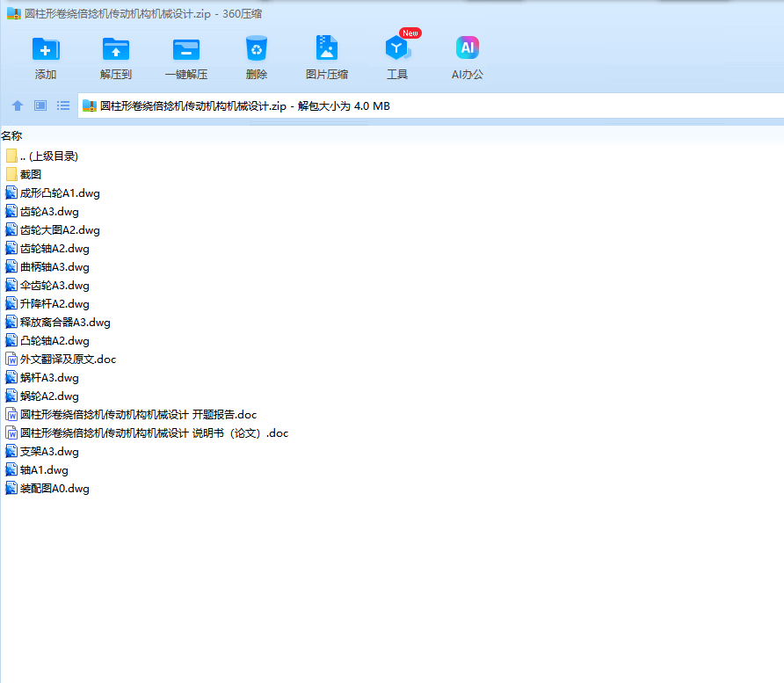Open the 工具 (Tools) icon with New badge
Viewport: 784px width, 683px height.
click(x=397, y=48)
